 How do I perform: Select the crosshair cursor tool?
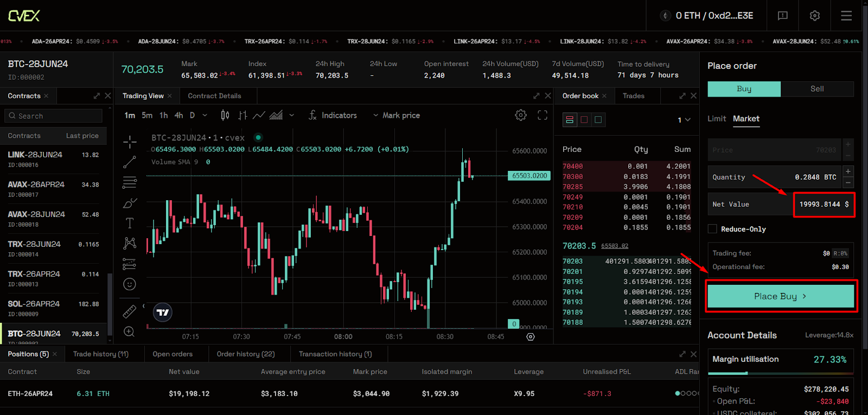tap(130, 142)
